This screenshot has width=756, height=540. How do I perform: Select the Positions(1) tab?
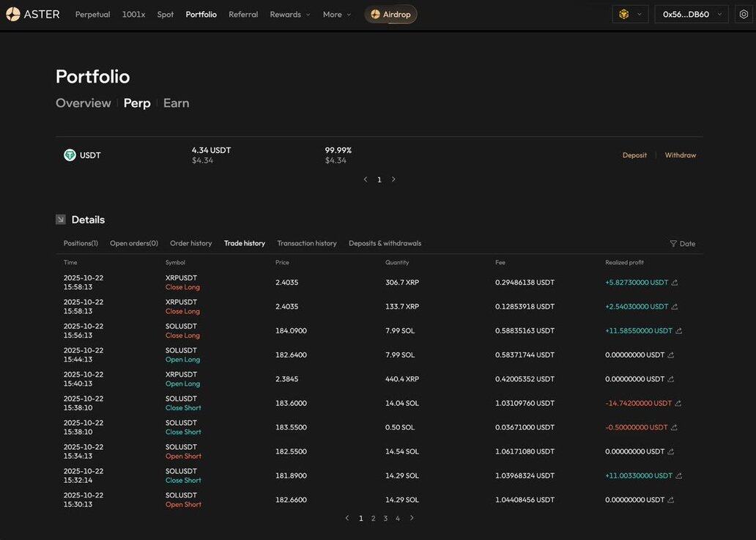click(x=81, y=243)
